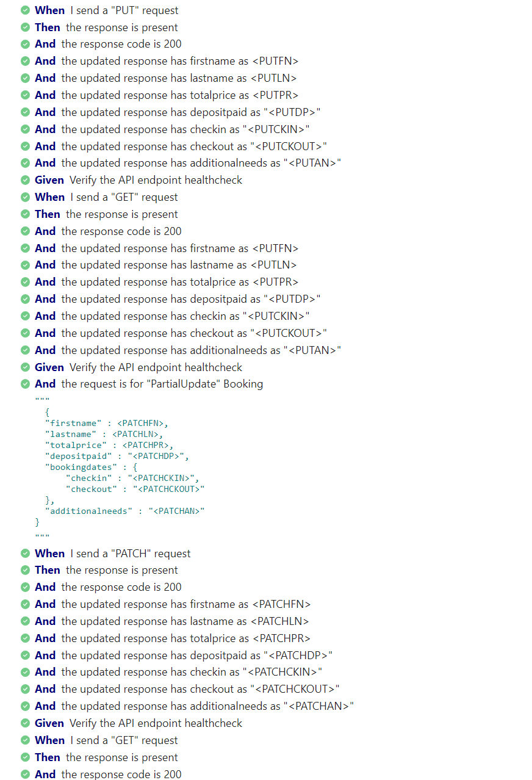Select the step text 'the request is for "PartialUpdate" Booking'

[x=162, y=384]
